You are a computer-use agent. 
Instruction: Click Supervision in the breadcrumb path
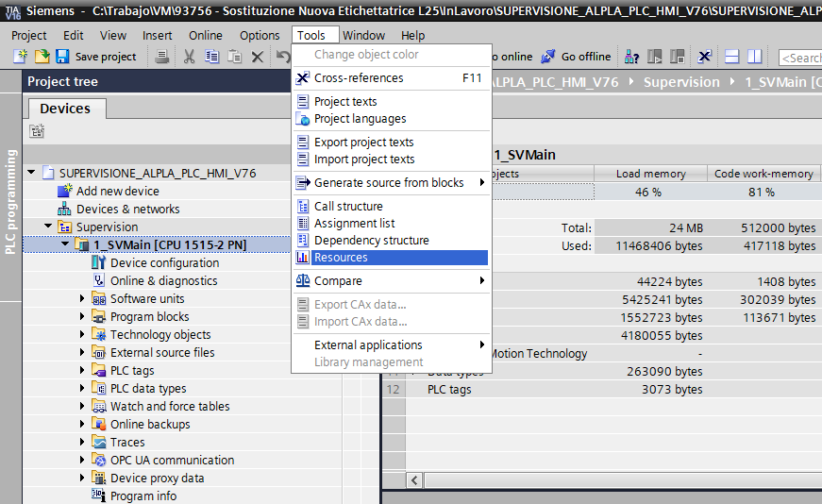(x=681, y=82)
